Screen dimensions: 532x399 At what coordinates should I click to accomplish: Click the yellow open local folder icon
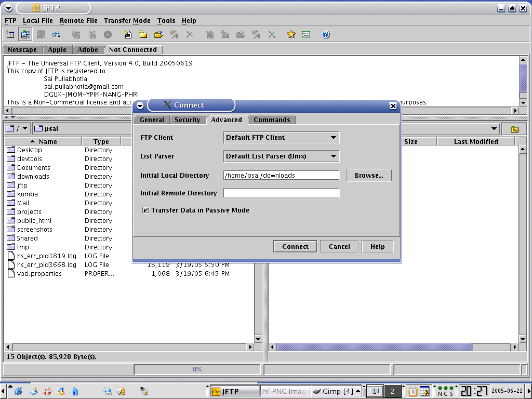click(x=158, y=34)
